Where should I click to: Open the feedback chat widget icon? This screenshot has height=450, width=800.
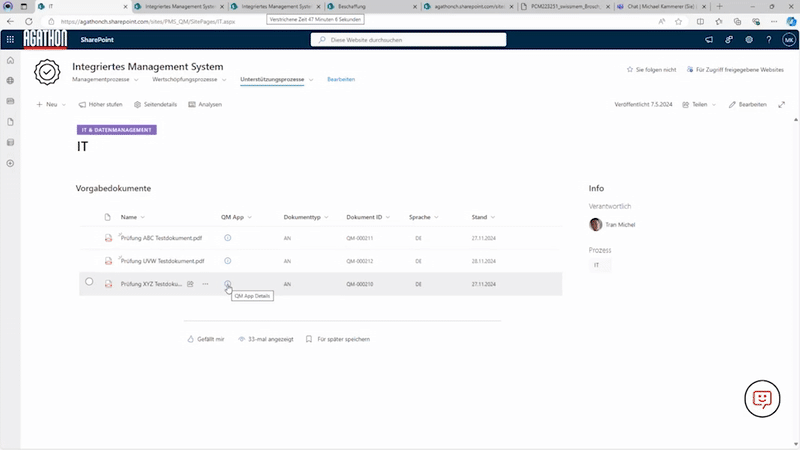click(762, 398)
